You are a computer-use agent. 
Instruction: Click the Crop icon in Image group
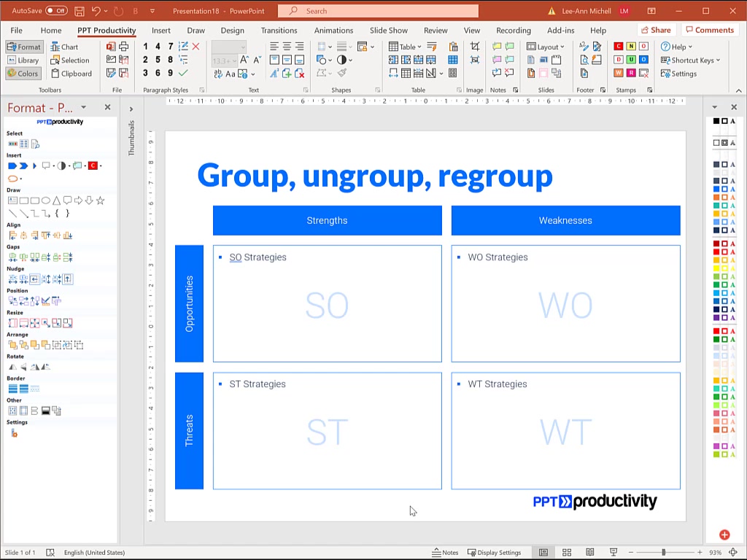pos(474,46)
